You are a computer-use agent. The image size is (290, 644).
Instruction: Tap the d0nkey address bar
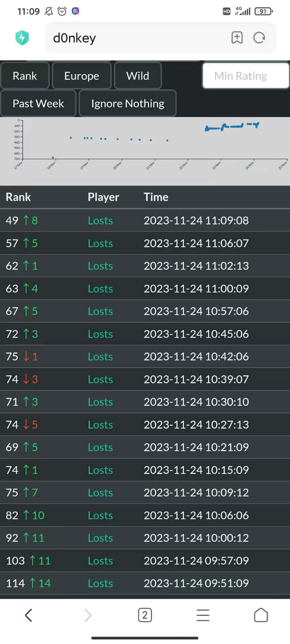click(134, 38)
